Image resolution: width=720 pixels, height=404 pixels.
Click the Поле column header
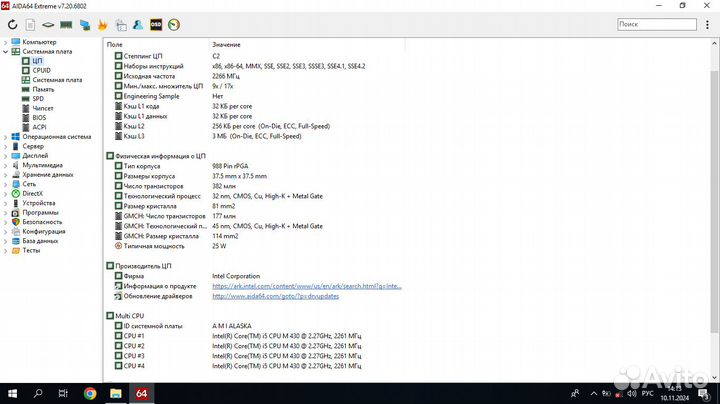(x=114, y=45)
